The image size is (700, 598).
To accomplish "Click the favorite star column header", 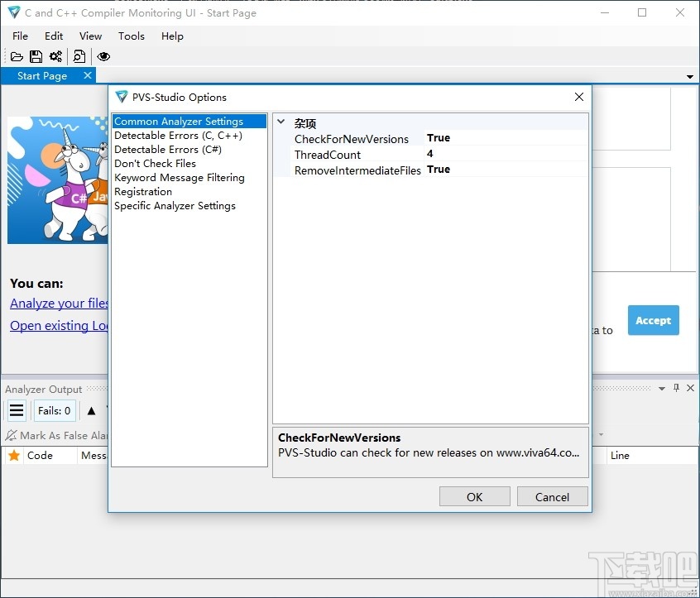I will (14, 455).
